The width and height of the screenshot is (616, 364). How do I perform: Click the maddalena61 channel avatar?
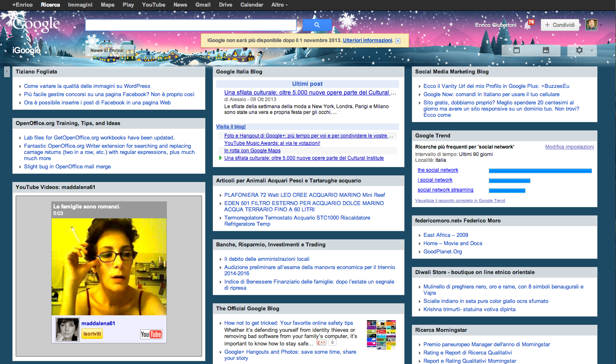click(67, 329)
